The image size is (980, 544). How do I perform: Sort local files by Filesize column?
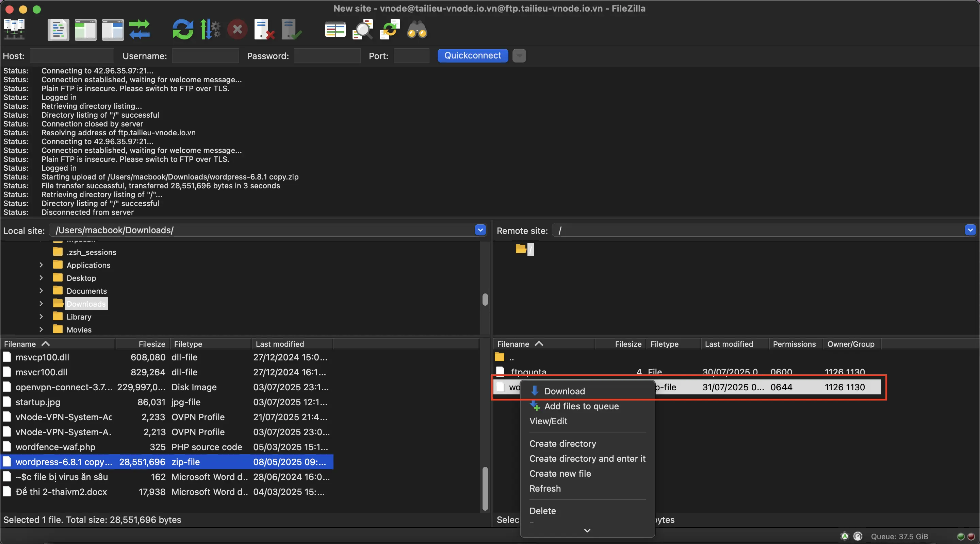[143, 344]
